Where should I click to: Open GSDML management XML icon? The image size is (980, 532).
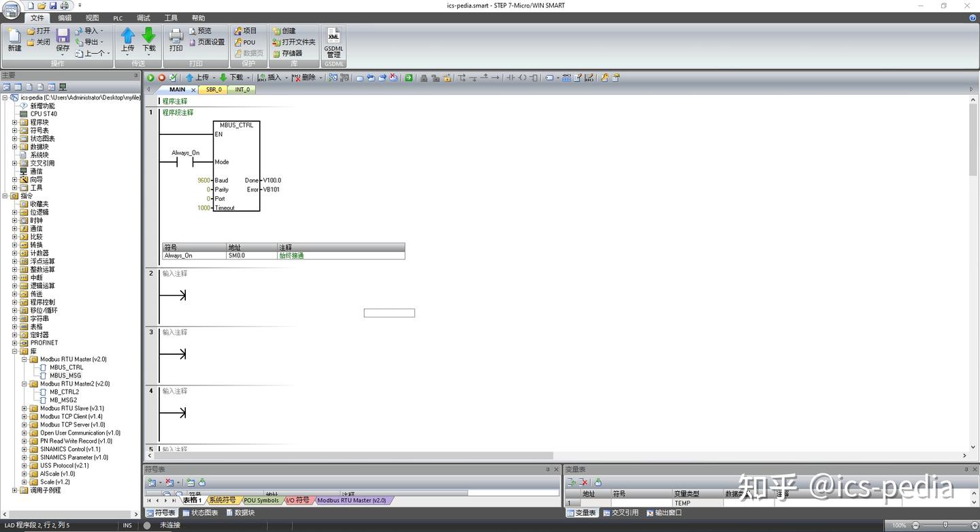[x=333, y=36]
